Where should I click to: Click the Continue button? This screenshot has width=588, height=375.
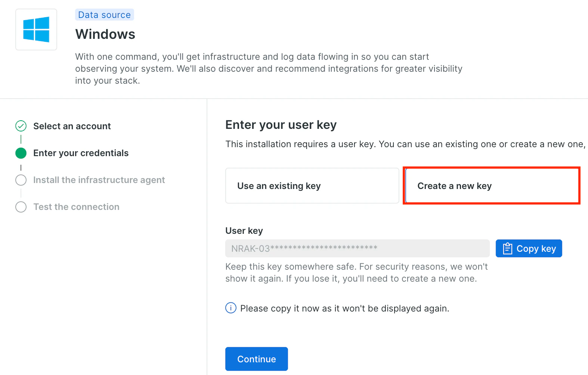(x=257, y=359)
